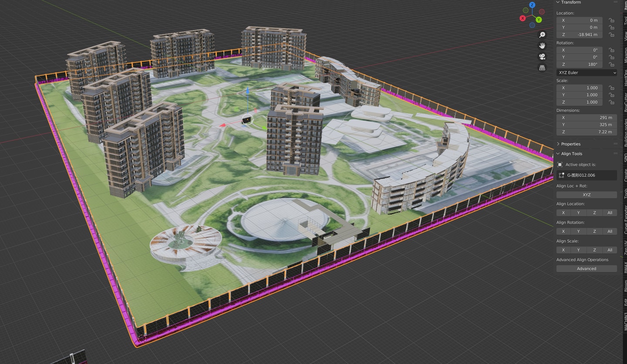627x364 pixels.
Task: Click the Dimensions X field showing 291 m
Action: tap(587, 117)
